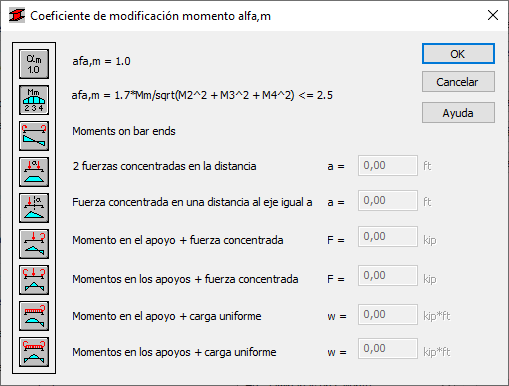Select both support moments plus uniform load icon
Screen dimensions: 509x386
click(x=34, y=352)
